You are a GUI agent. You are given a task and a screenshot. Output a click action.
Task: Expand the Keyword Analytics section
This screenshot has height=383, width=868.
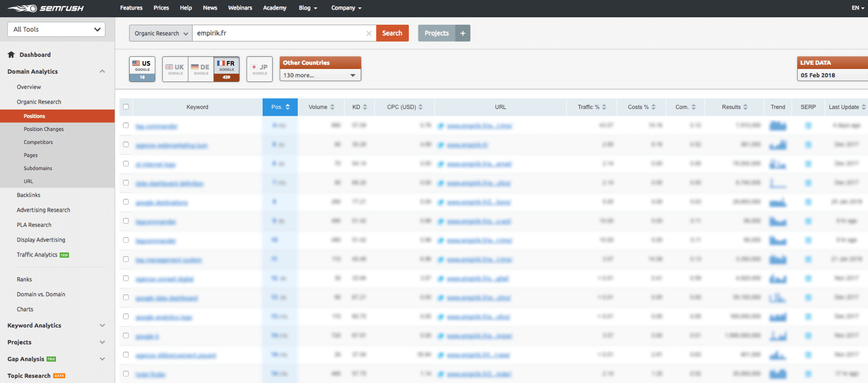point(102,325)
